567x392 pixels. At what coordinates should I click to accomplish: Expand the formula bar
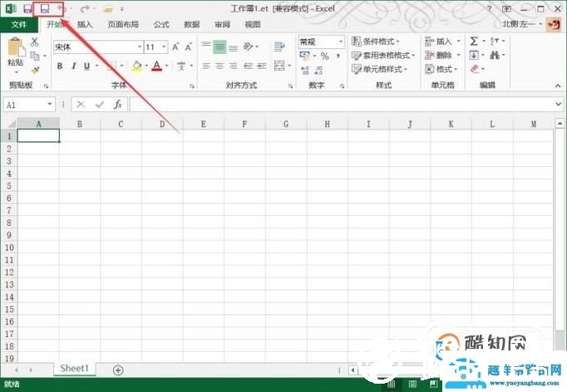tap(558, 105)
